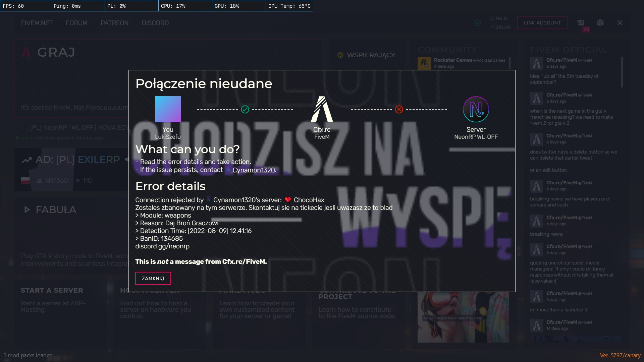Close the error dialog with ZAMKNIJ

[153, 279]
